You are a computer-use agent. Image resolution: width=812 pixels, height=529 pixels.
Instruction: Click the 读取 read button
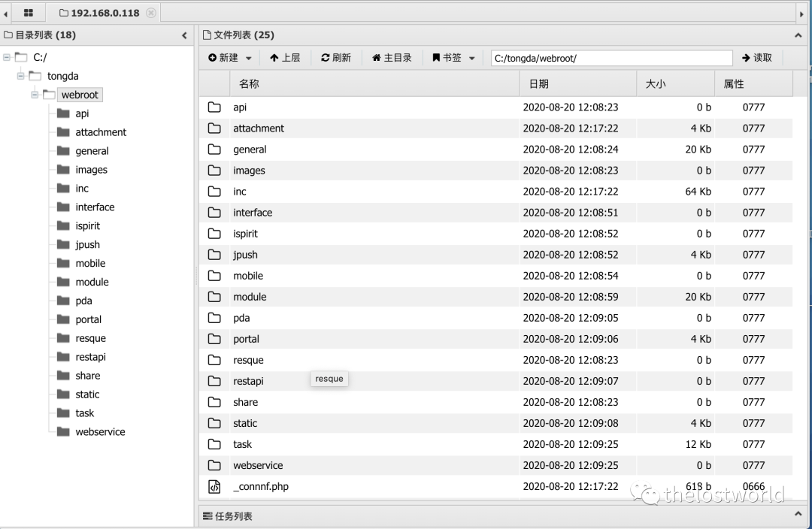coord(756,58)
